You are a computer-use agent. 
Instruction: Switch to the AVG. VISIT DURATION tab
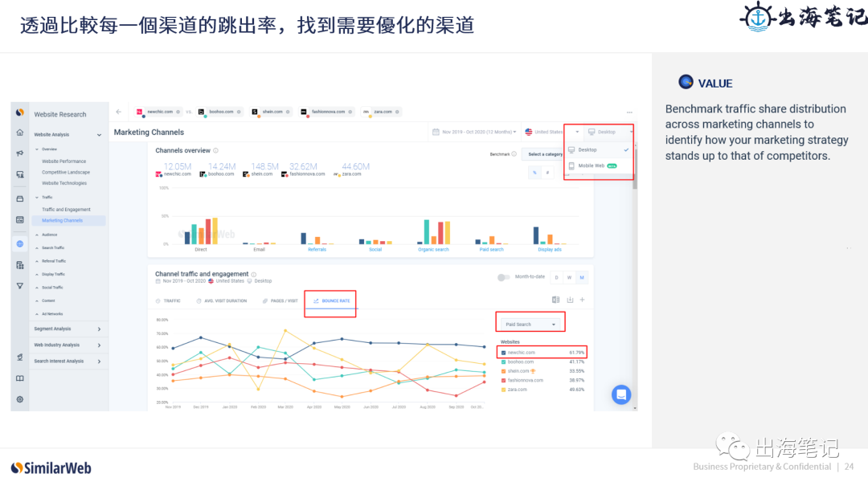[x=222, y=301]
